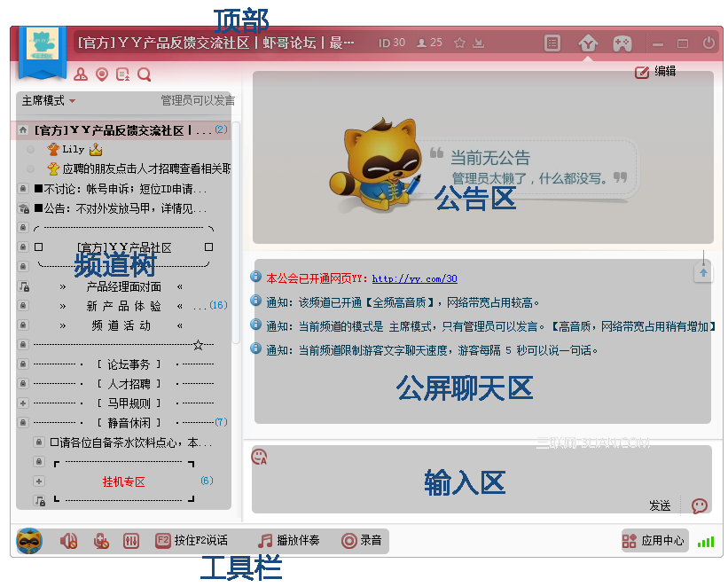
Task: Click the location pin icon
Action: [x=102, y=74]
